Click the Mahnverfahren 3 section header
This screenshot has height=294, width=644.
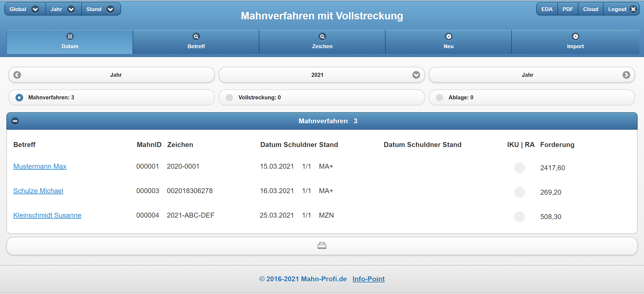pos(322,121)
